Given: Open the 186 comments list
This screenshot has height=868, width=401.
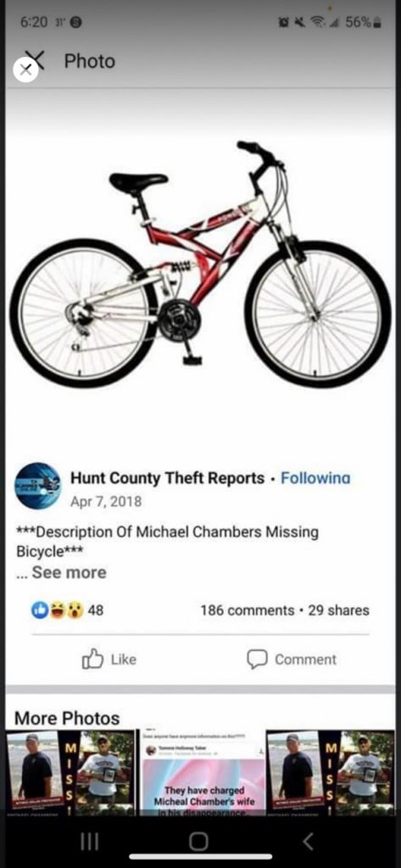Looking at the screenshot, I should (247, 610).
